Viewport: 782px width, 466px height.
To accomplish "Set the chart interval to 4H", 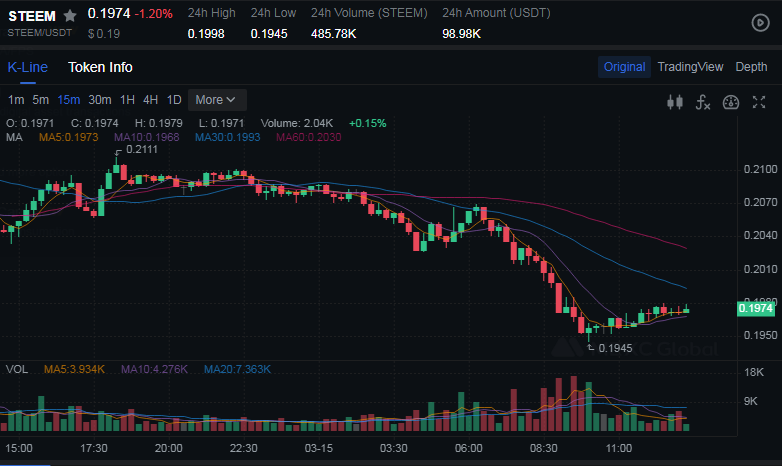I will [150, 100].
